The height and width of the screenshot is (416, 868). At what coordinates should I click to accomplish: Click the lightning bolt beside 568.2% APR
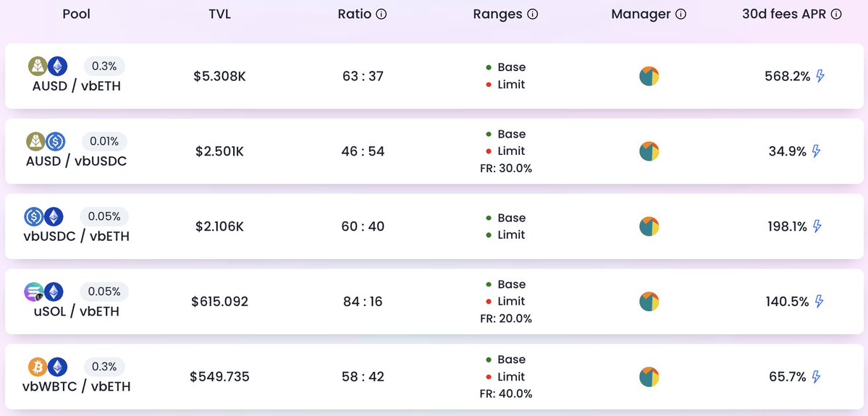(820, 76)
